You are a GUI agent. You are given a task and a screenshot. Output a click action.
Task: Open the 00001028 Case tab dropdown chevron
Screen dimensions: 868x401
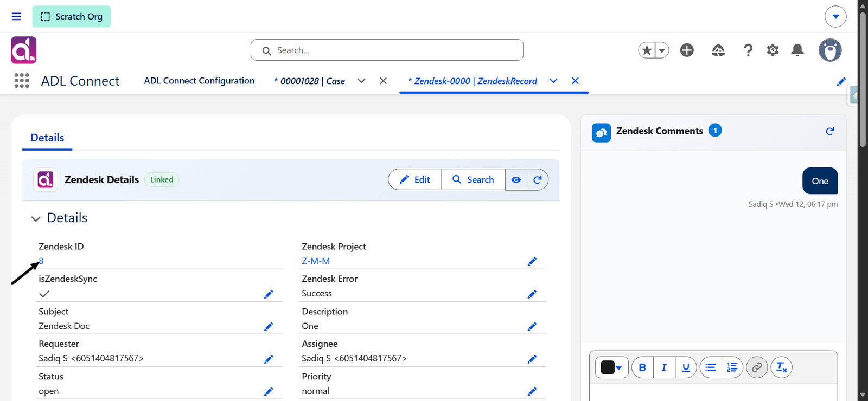coord(361,81)
